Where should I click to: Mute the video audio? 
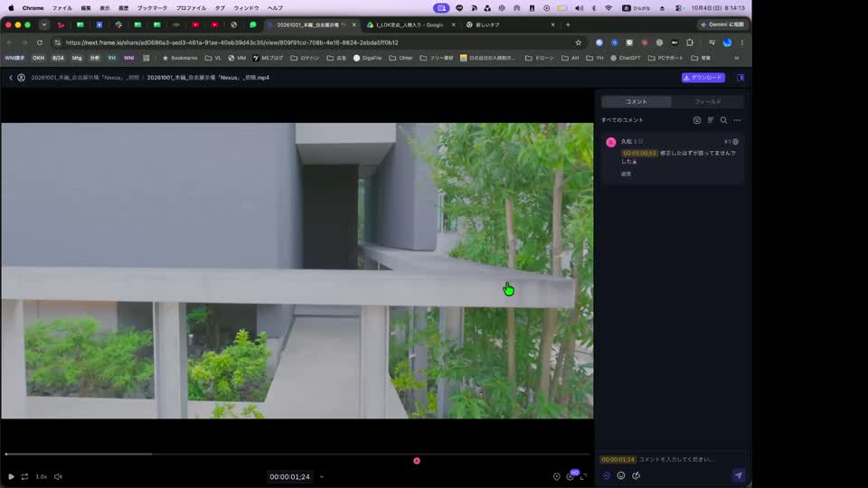click(x=58, y=476)
